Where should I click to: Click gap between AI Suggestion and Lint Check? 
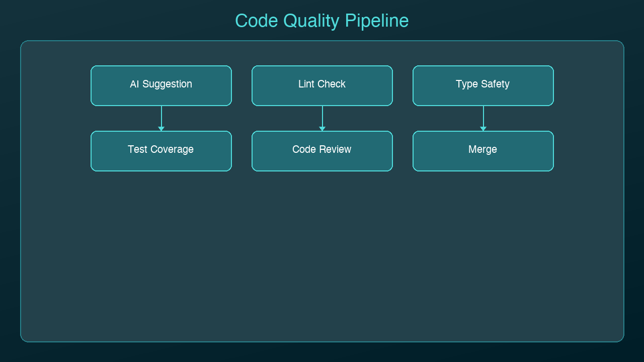242,85
